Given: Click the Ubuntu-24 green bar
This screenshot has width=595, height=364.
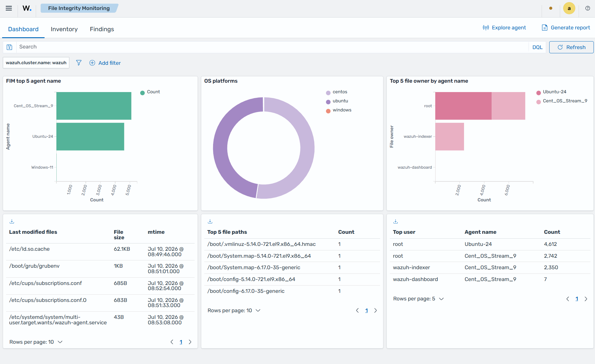Looking at the screenshot, I should click(90, 137).
